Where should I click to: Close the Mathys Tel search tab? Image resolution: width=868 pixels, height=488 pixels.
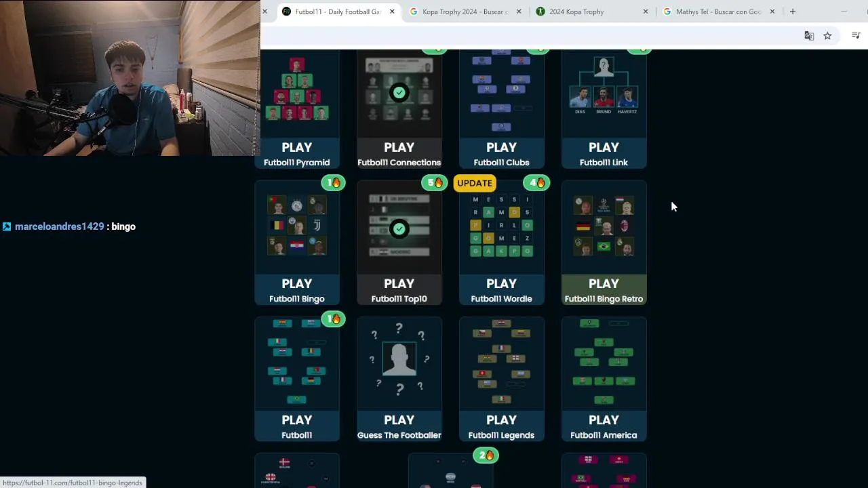tap(772, 12)
